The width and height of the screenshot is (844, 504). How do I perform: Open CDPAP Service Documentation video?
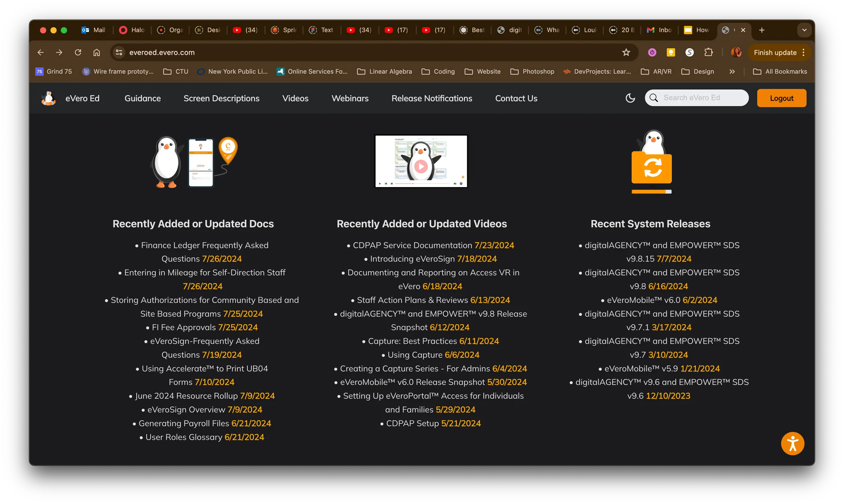point(430,245)
